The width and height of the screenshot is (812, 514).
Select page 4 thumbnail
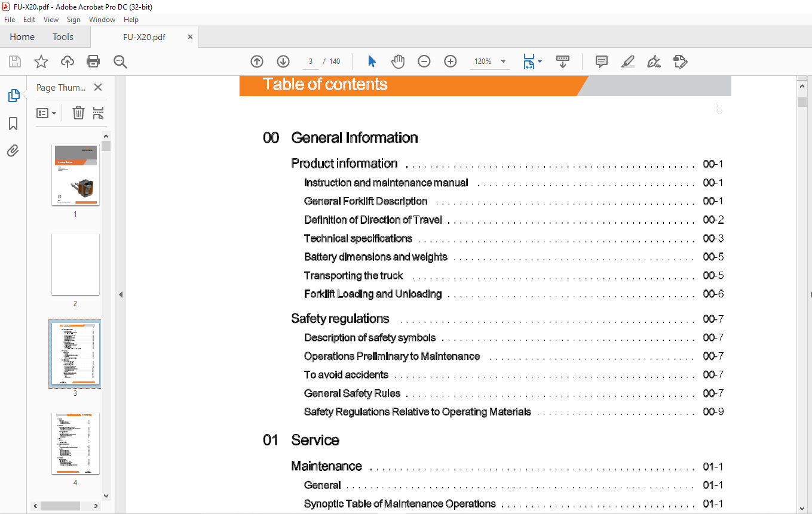[x=75, y=443]
